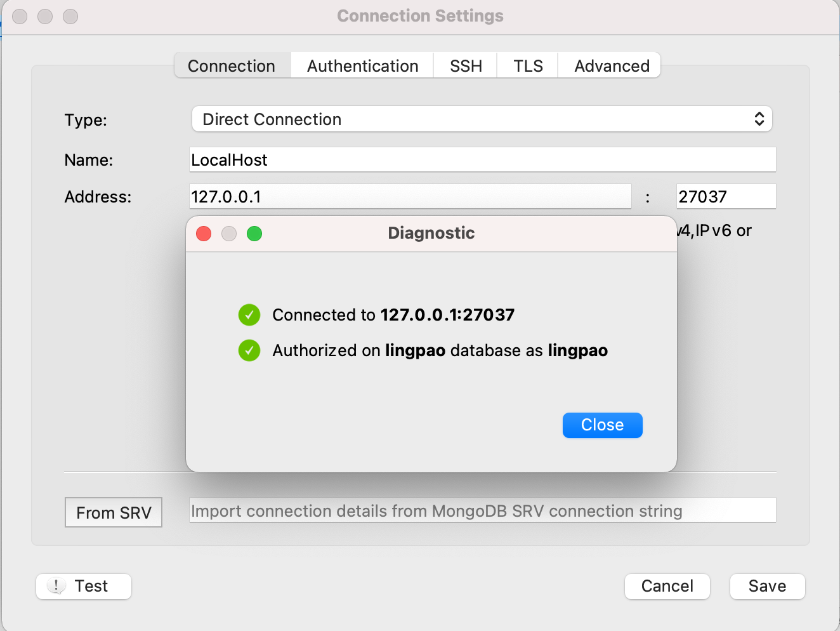Click the green checkmark next to Connected to
The height and width of the screenshot is (631, 840).
249,314
